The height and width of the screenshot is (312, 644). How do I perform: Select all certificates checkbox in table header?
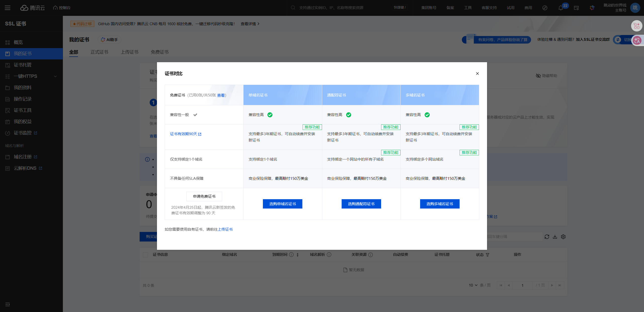pos(145,255)
